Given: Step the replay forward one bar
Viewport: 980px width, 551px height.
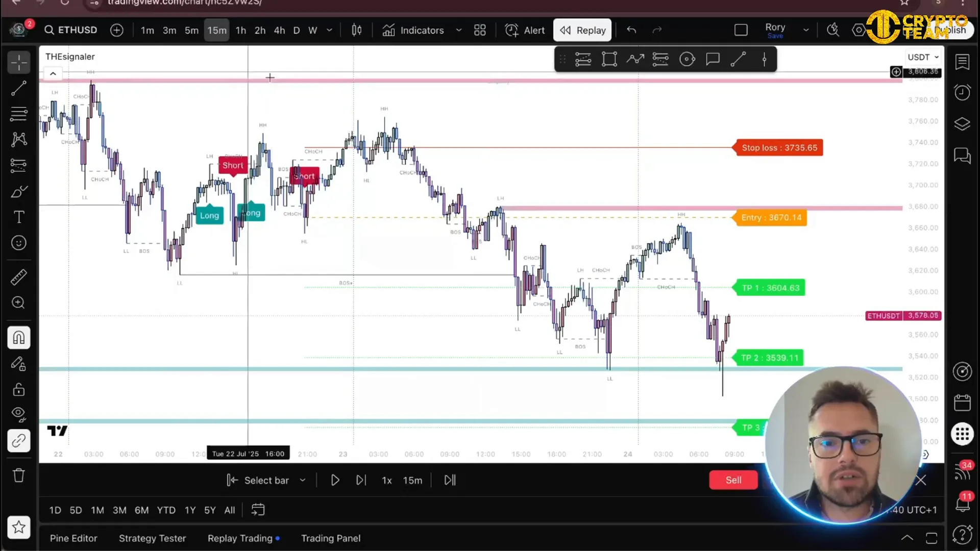Looking at the screenshot, I should pos(361,480).
